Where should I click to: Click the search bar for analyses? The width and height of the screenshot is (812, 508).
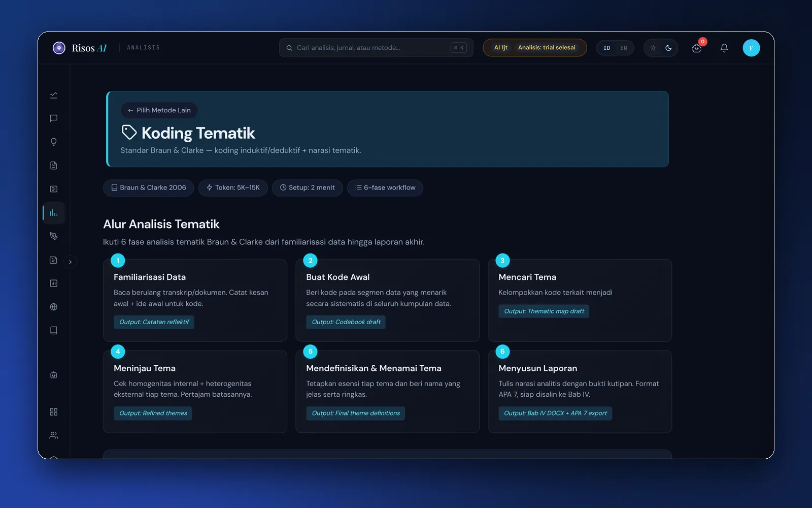376,48
